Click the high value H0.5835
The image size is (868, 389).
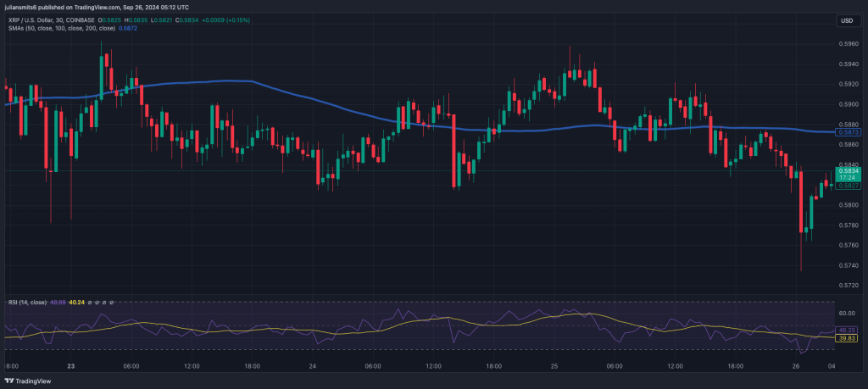pyautogui.click(x=137, y=20)
